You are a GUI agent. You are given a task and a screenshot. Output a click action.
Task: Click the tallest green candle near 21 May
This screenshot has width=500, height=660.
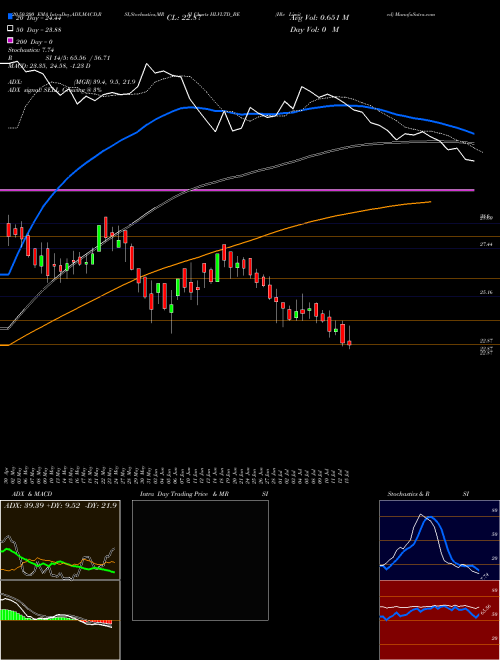99,238
